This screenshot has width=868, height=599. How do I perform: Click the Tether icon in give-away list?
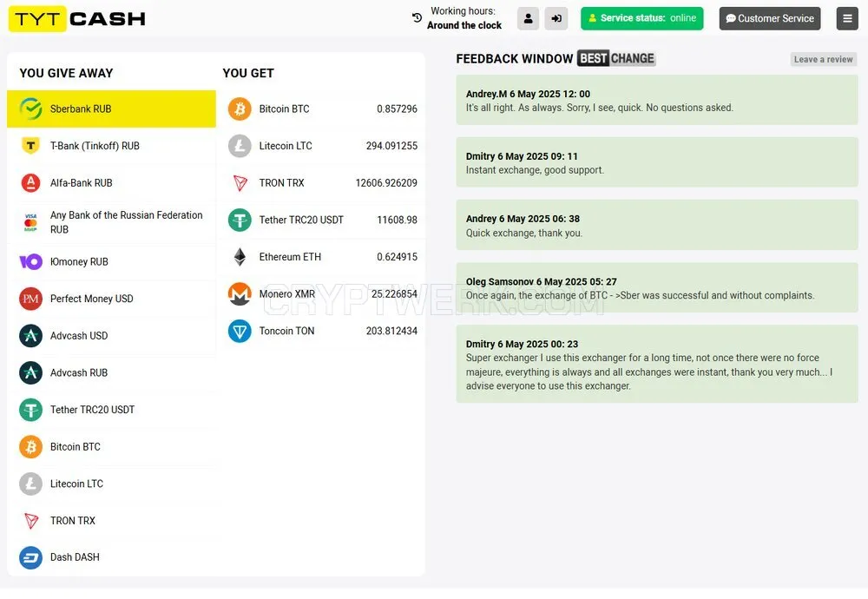[x=31, y=410]
